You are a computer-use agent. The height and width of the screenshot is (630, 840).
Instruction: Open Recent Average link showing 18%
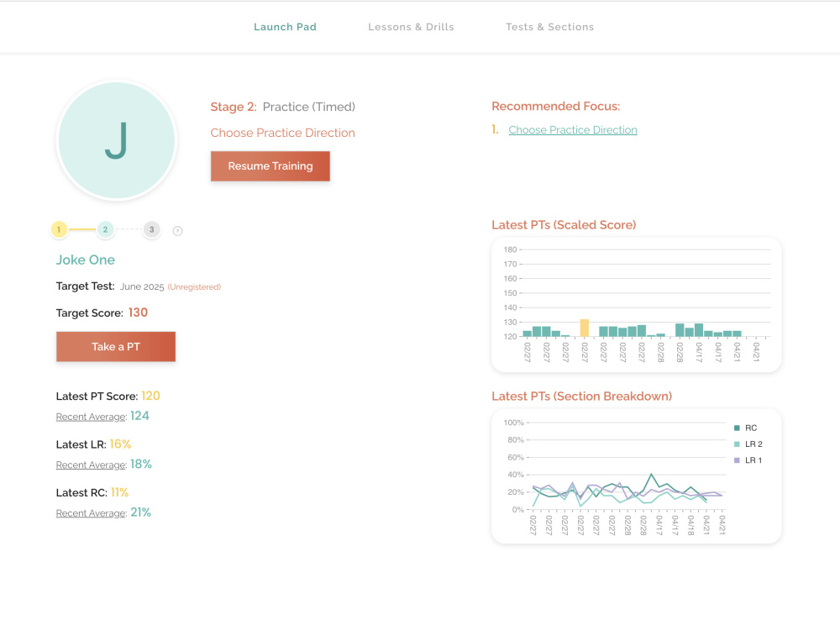91,465
